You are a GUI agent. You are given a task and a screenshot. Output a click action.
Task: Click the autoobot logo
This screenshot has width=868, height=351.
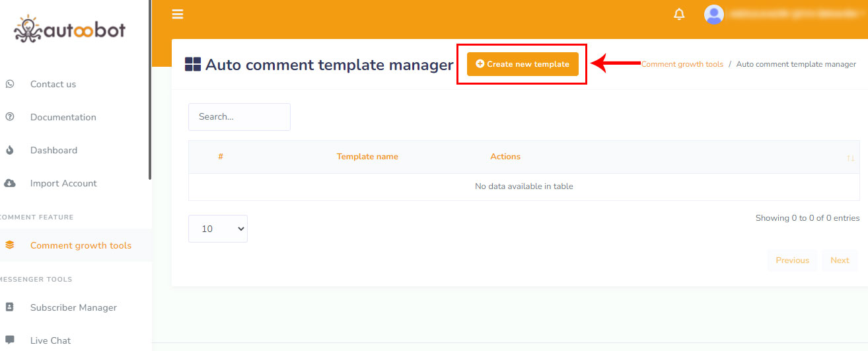[70, 28]
